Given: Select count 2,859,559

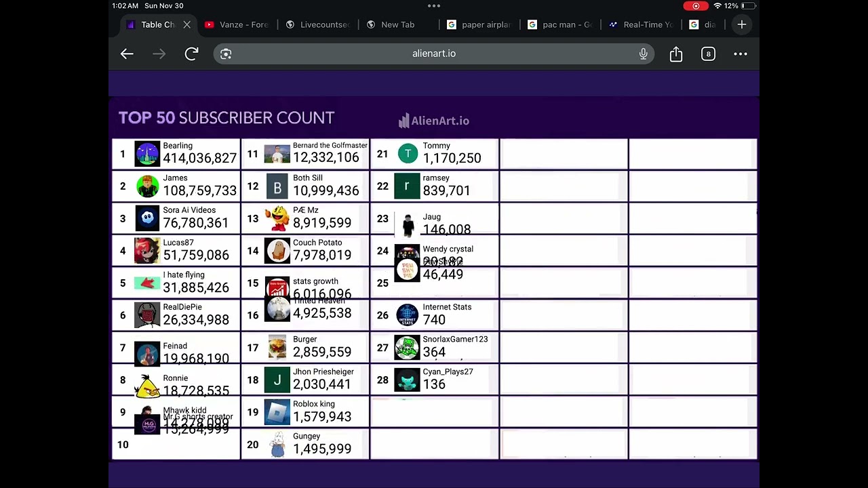Looking at the screenshot, I should (322, 352).
